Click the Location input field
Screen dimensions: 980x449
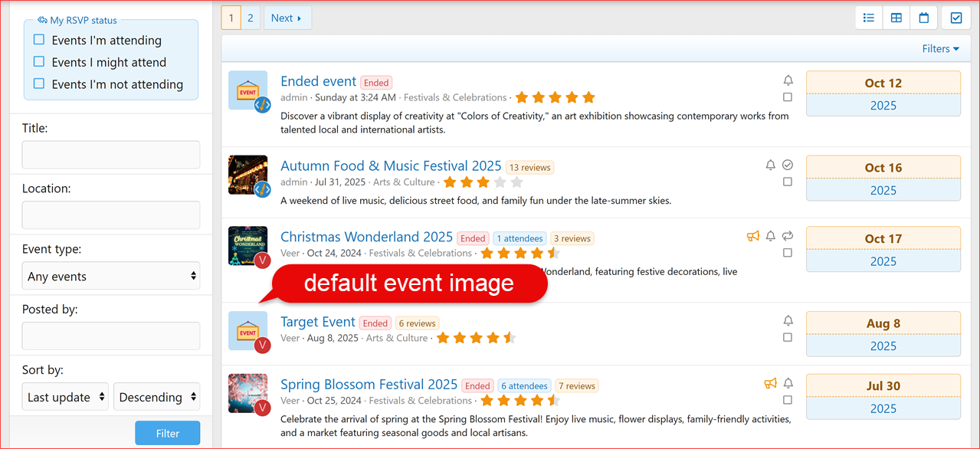(111, 215)
